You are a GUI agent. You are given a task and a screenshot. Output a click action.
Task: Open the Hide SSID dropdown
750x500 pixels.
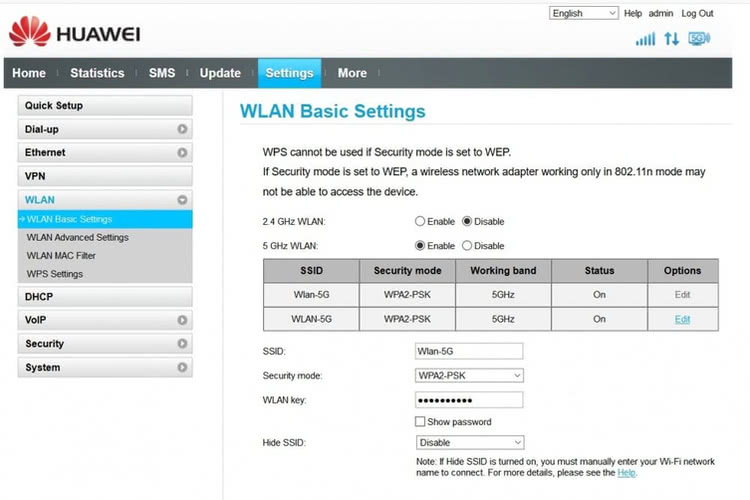coord(469,442)
